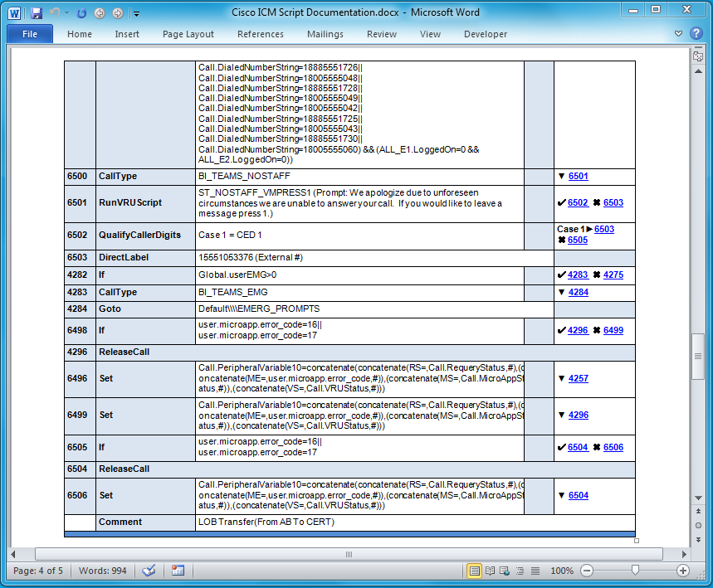Open the Page Layout ribbon tab
This screenshot has height=588, width=713.
click(188, 34)
